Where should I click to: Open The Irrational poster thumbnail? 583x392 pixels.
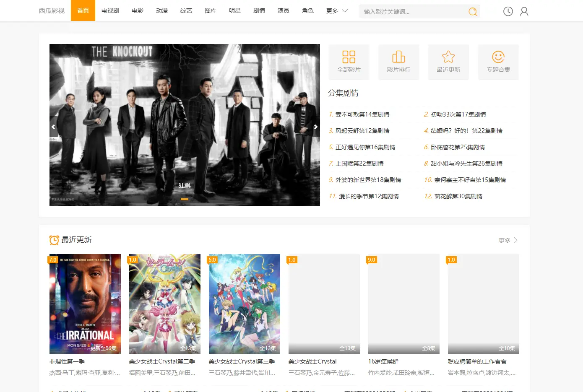(85, 304)
